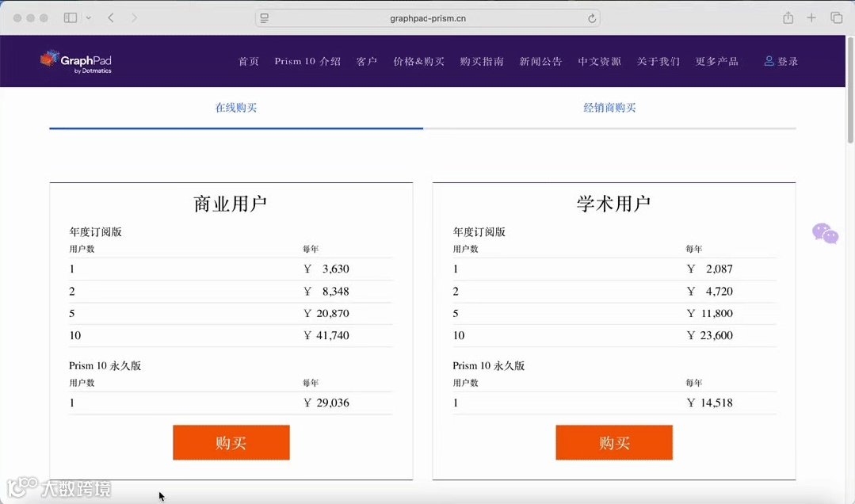Click the ¥ 29,036 perpetual price
Image resolution: width=855 pixels, height=504 pixels.
pos(326,403)
